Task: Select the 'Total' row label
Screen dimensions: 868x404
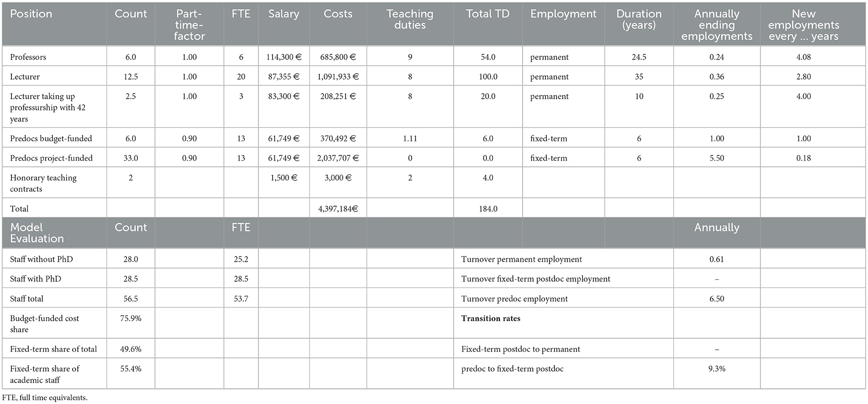Action: [19, 209]
